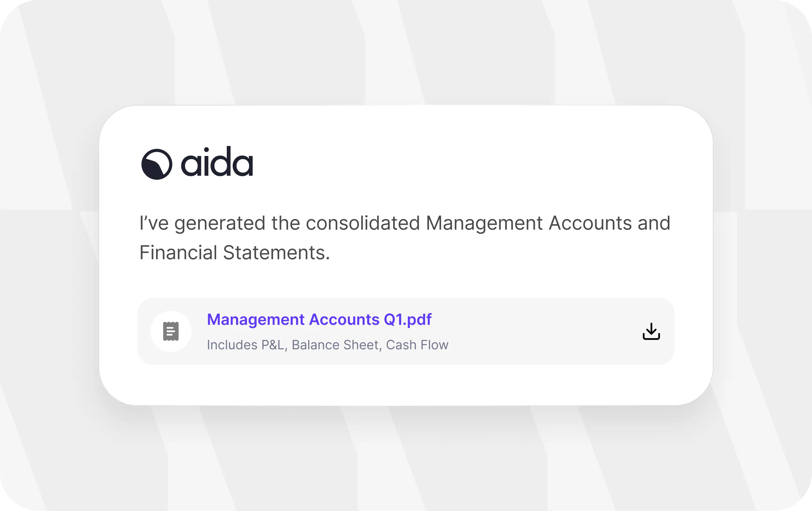Screen dimensions: 812x511
Task: Click the word "consolidated" in the message
Action: pos(363,223)
